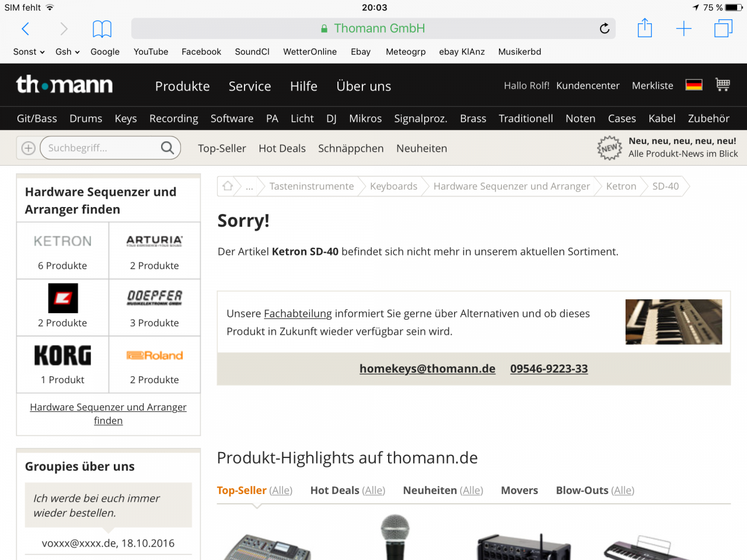Open the Gsh bookmarks folder dropdown
This screenshot has width=747, height=560.
[x=67, y=52]
